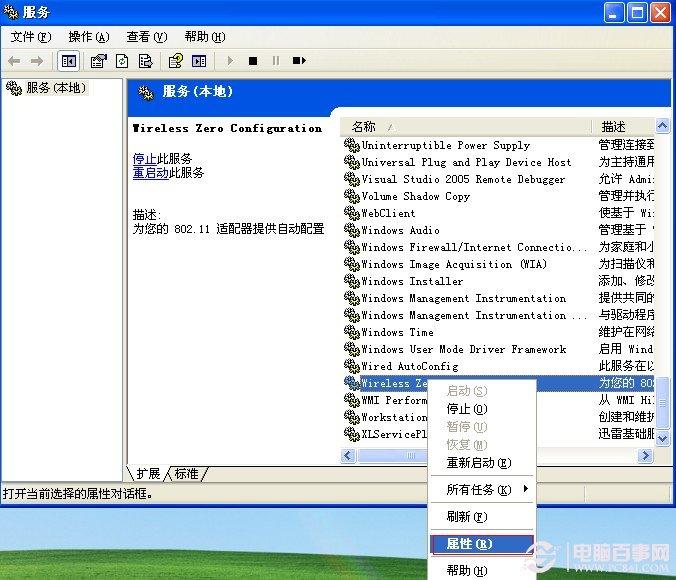676x580 pixels.
Task: Choose 帮助(H) in context menu
Action: click(482, 571)
